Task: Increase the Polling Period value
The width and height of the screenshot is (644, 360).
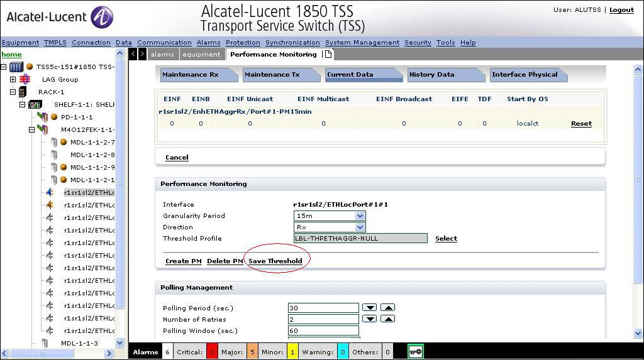Action: [387, 307]
